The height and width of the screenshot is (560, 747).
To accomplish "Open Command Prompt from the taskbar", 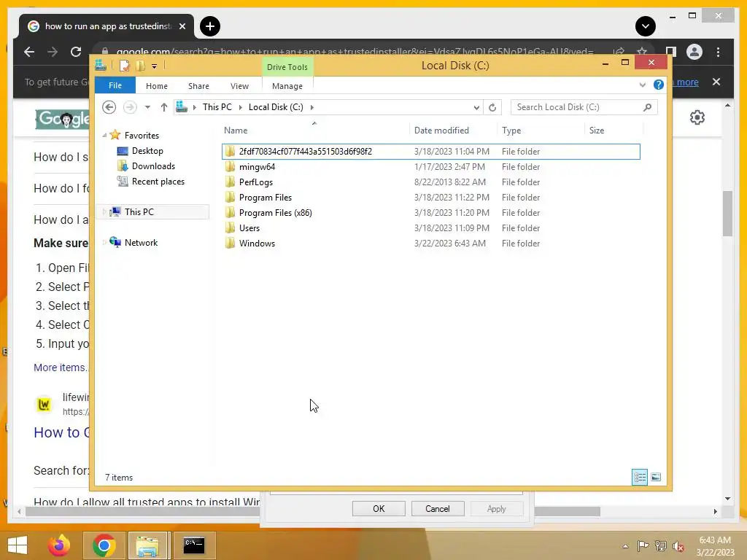I will point(194,545).
